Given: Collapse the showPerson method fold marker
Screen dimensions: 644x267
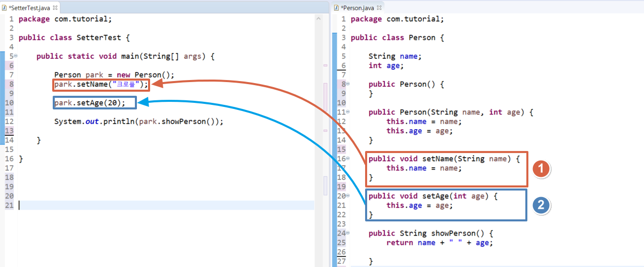Looking at the screenshot, I should [347, 233].
